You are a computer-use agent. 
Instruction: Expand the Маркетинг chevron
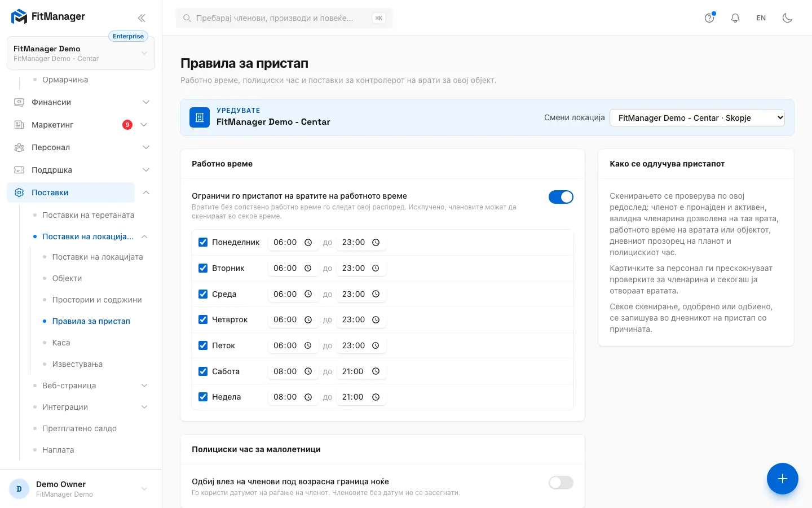pos(144,125)
